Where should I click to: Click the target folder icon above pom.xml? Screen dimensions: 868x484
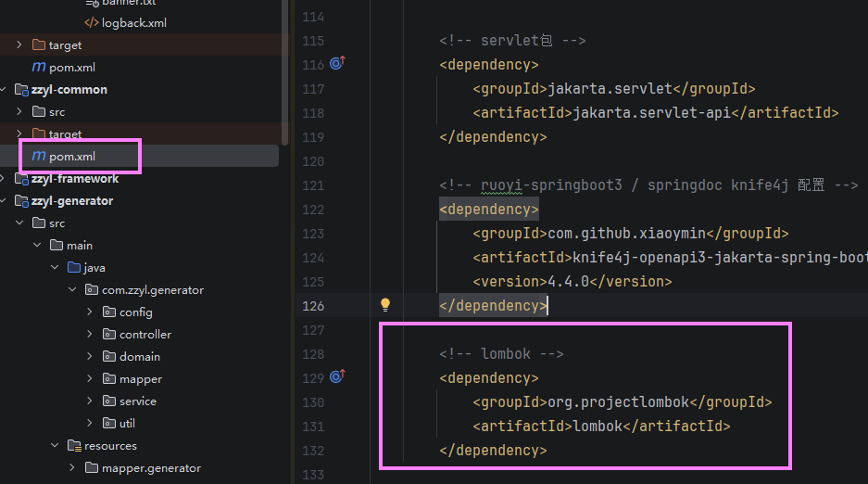39,45
